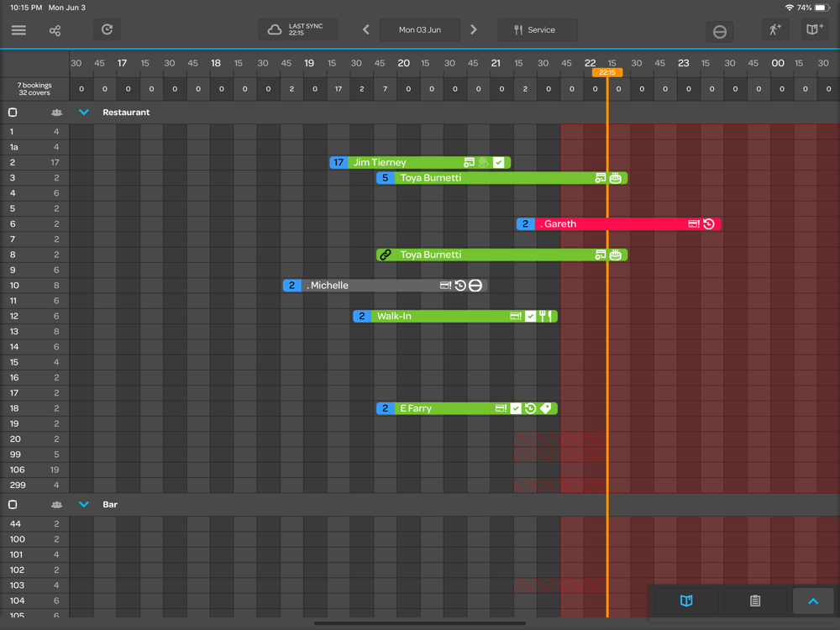Tap the Restaurant guests group icon
Viewport: 840px width, 630px height.
click(56, 113)
